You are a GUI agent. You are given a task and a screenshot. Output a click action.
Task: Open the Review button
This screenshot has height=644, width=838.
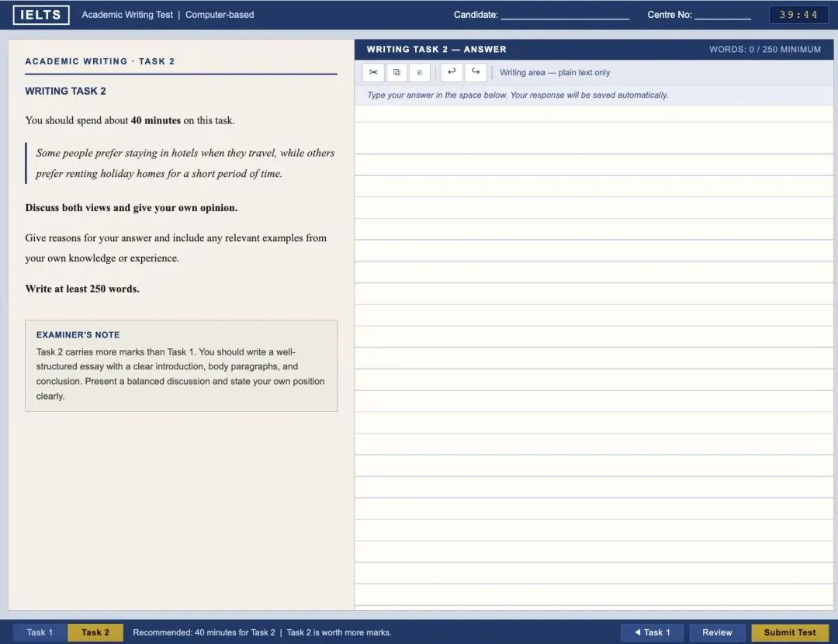click(717, 632)
